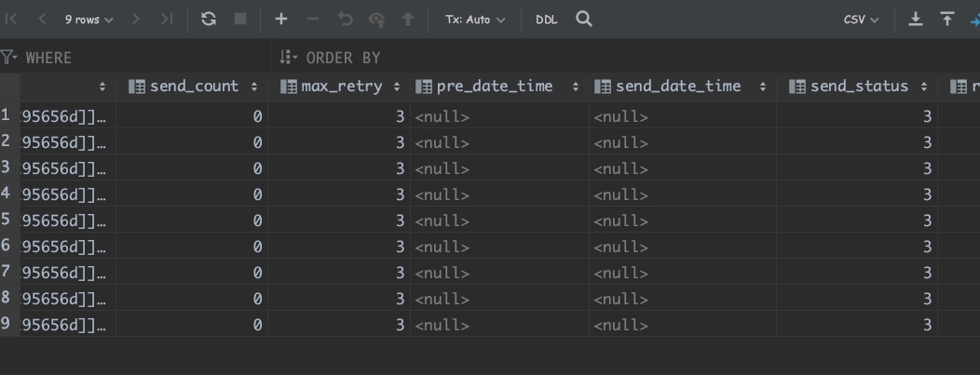Image resolution: width=980 pixels, height=375 pixels.
Task: Click into the WHERE filter field
Action: [x=140, y=58]
